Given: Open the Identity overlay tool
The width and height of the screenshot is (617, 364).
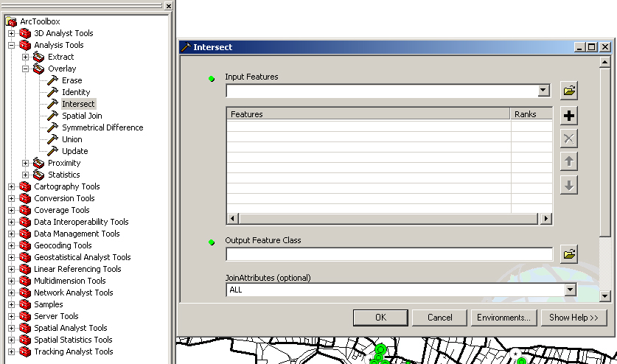Looking at the screenshot, I should [x=76, y=92].
